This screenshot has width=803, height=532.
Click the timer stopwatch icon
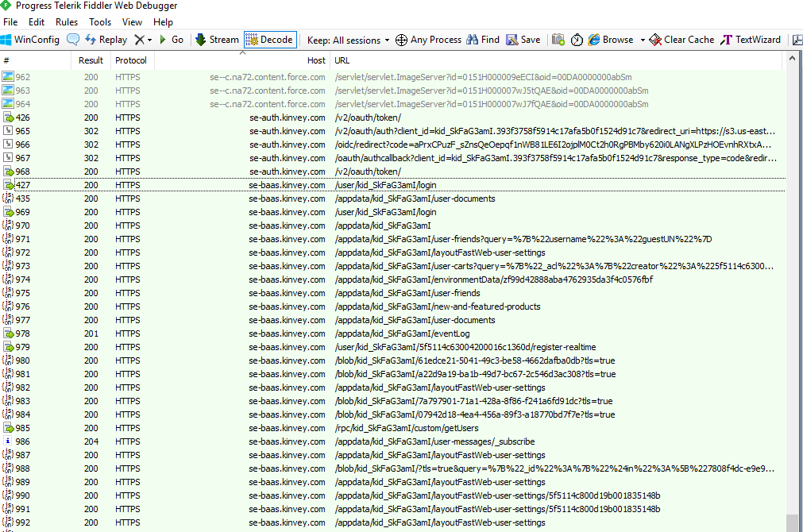pyautogui.click(x=577, y=40)
